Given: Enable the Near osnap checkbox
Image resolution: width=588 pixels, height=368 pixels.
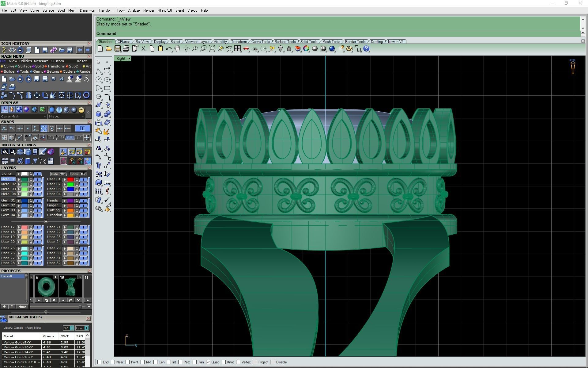Looking at the screenshot, I should coord(113,362).
